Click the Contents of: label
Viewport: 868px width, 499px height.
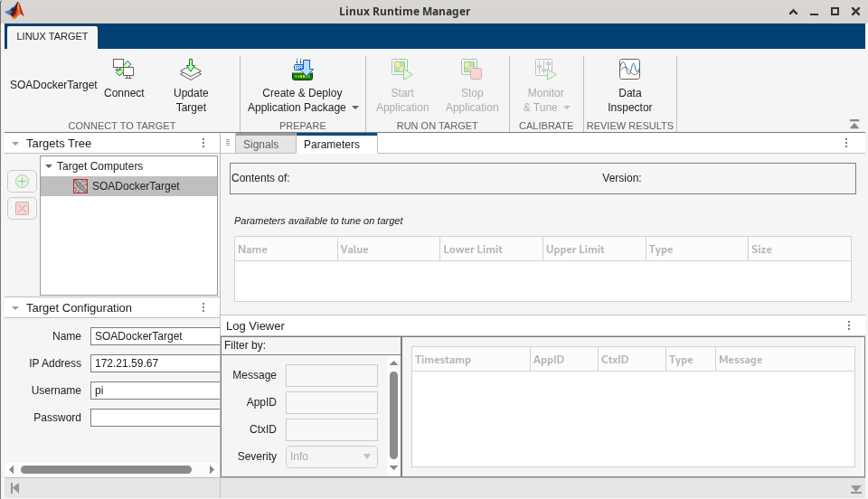(x=260, y=178)
